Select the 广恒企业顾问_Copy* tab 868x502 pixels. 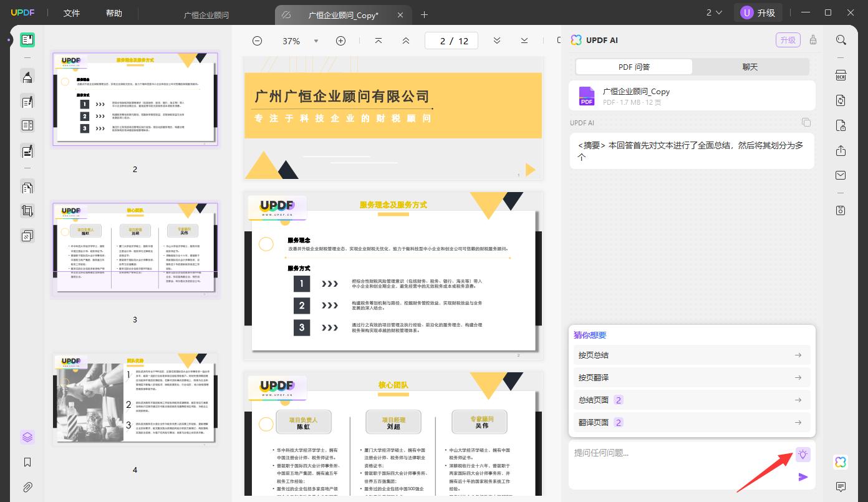tap(343, 15)
